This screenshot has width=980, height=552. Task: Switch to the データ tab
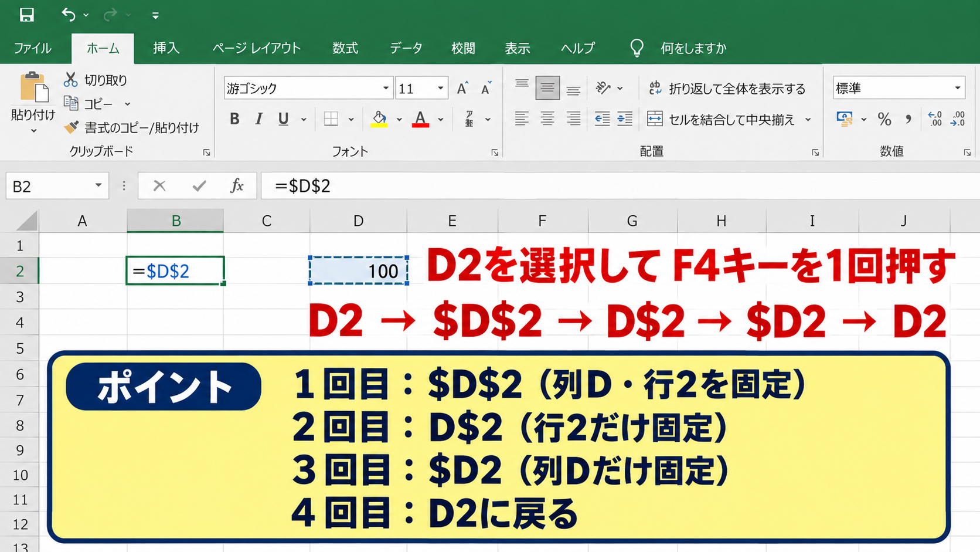click(x=406, y=48)
